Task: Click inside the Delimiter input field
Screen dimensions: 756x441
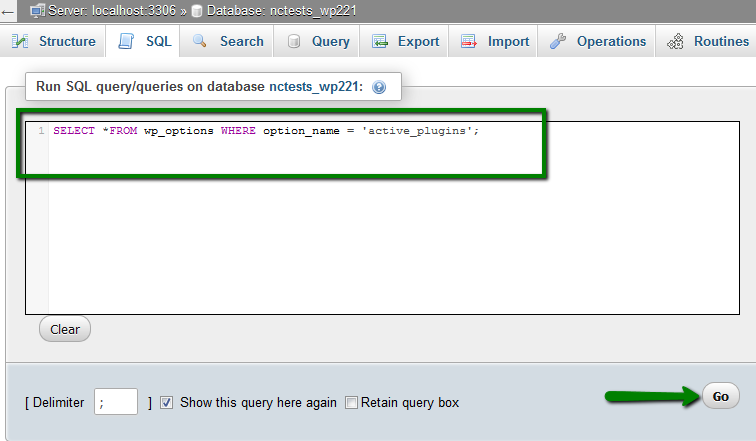Action: (116, 401)
